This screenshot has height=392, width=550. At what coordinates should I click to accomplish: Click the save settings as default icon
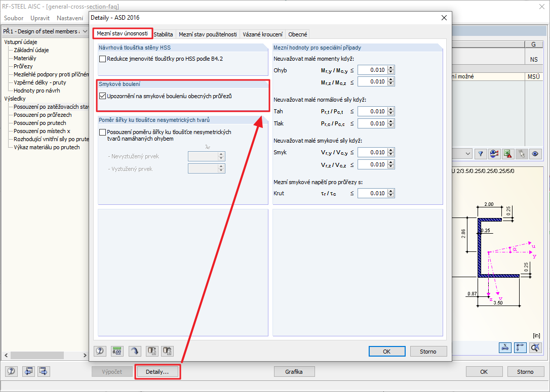(152, 351)
